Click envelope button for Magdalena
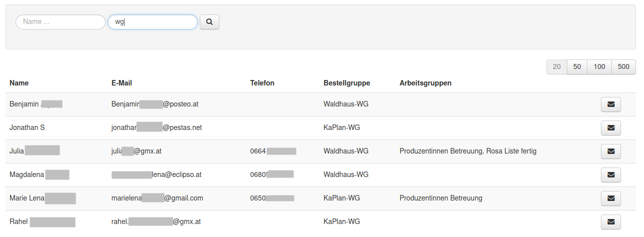Viewport: 644px width, 237px height. [x=610, y=175]
